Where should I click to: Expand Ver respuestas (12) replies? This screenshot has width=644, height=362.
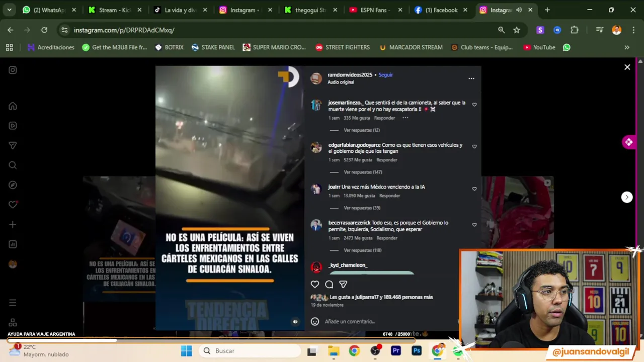(x=362, y=130)
